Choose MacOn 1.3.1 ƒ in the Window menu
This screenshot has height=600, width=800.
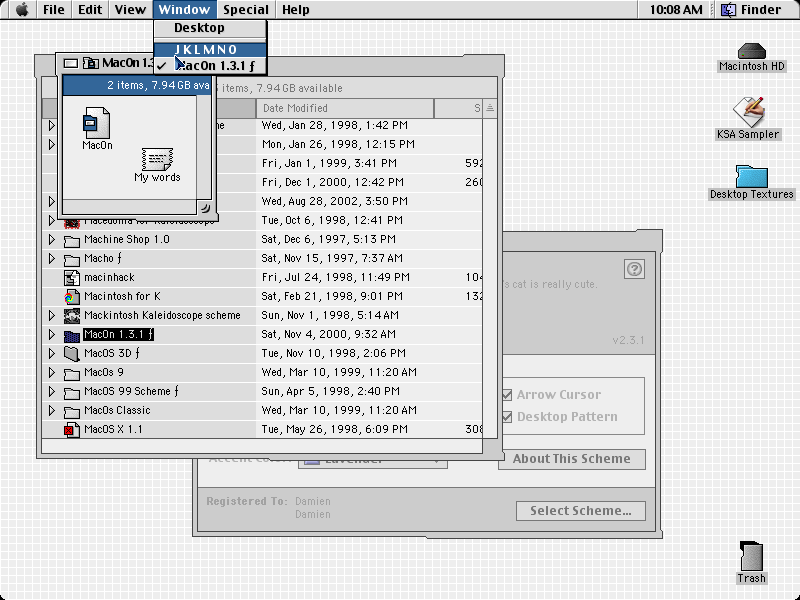(x=210, y=66)
